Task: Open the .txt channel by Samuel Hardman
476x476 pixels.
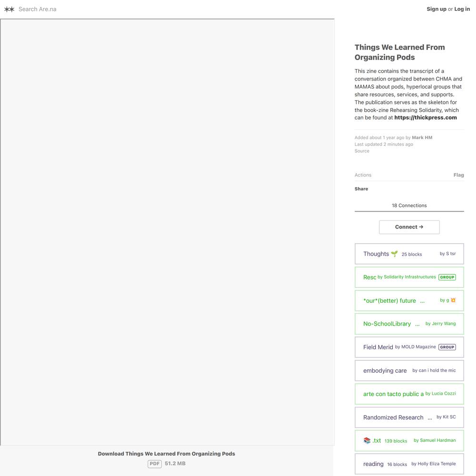Action: [x=409, y=440]
